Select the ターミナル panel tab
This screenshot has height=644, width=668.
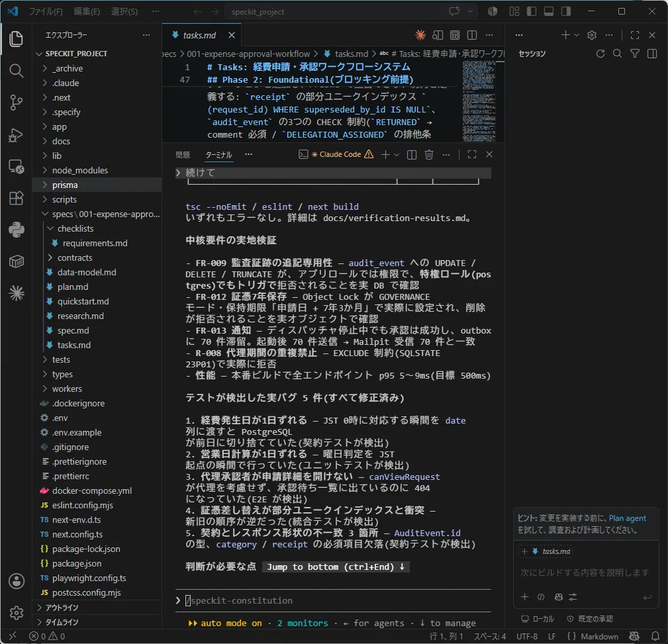[x=219, y=155]
